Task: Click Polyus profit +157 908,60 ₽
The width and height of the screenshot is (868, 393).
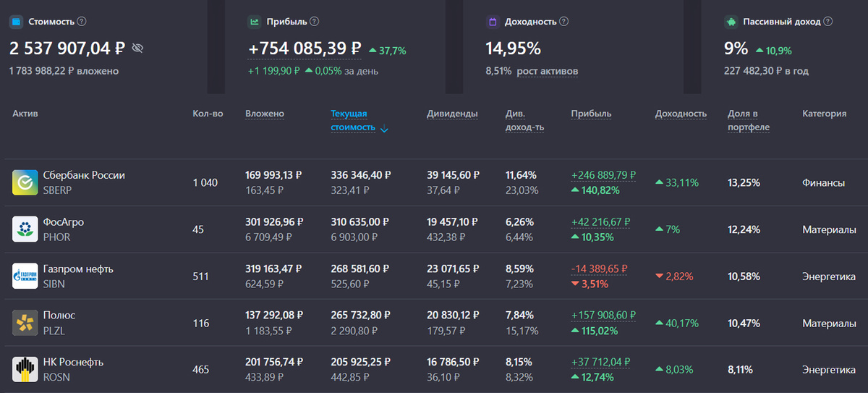Action: (x=603, y=315)
